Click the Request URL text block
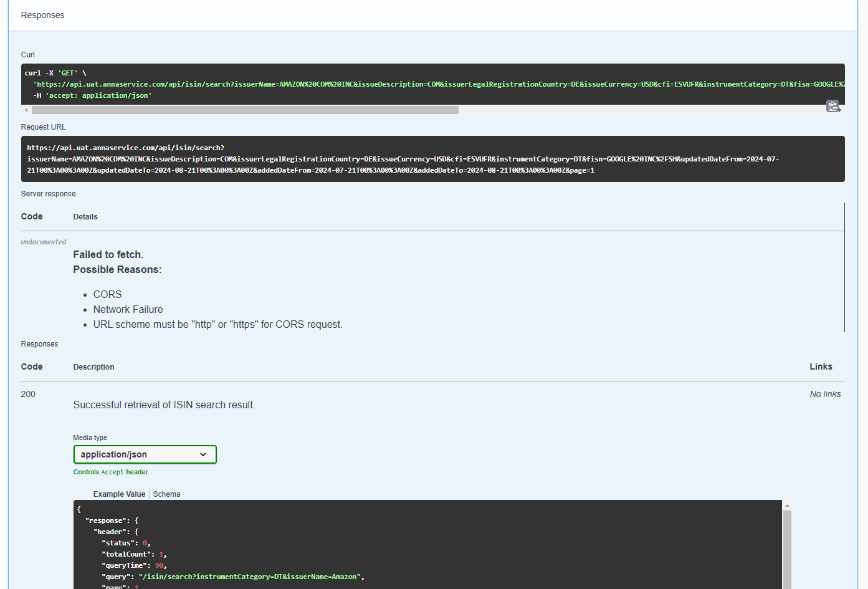 click(x=432, y=159)
